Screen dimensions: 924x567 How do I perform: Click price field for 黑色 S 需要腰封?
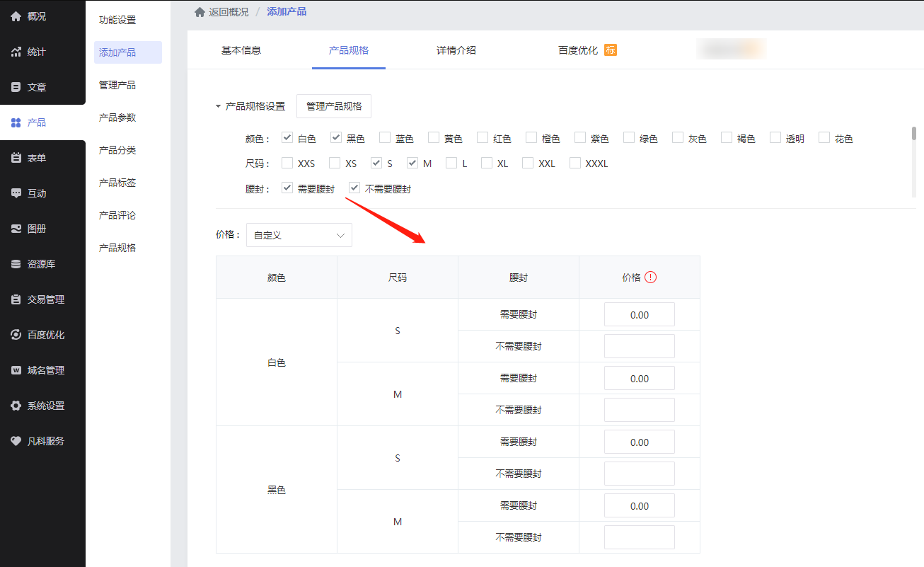640,442
